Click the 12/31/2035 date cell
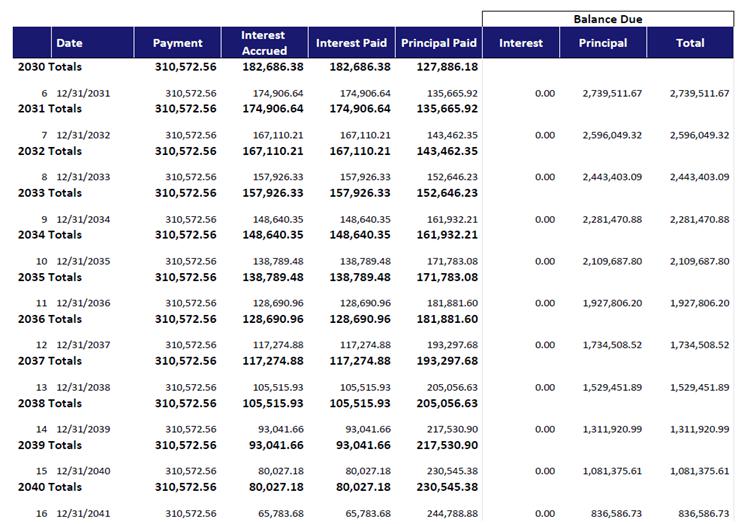Viewport: 741px width, 524px height. [x=83, y=261]
